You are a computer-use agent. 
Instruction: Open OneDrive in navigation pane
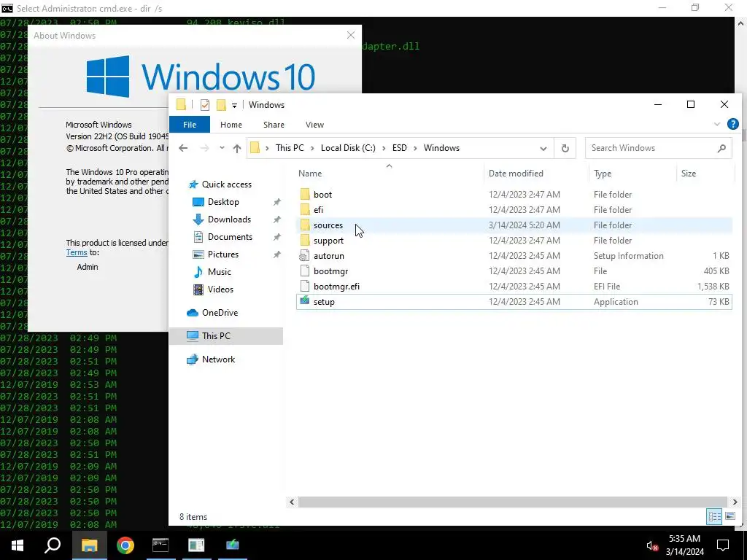pyautogui.click(x=220, y=313)
